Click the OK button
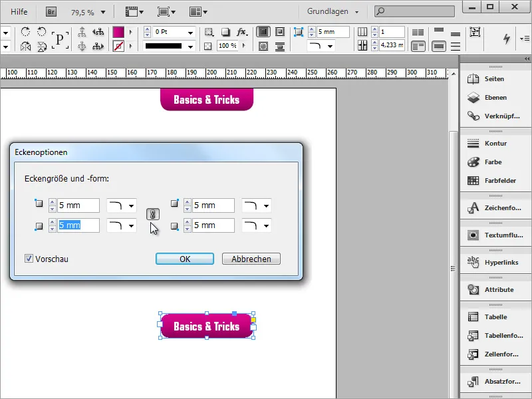 (x=185, y=259)
